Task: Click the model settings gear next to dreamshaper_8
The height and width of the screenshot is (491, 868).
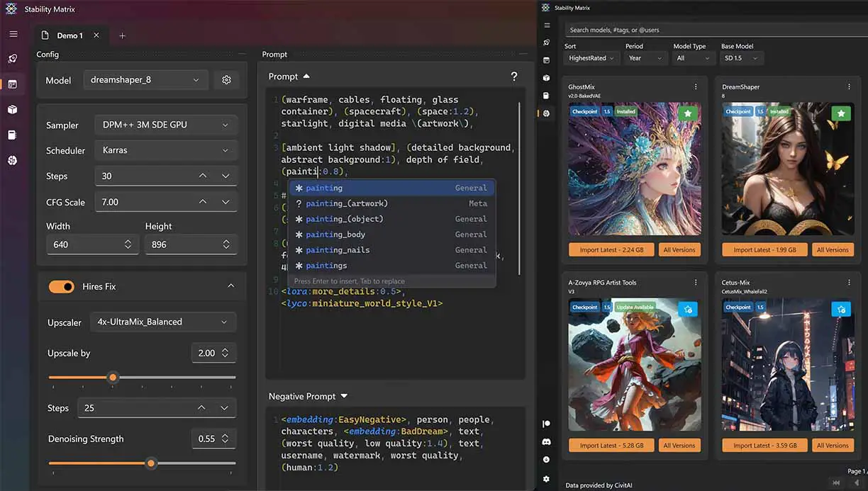Action: tap(226, 80)
